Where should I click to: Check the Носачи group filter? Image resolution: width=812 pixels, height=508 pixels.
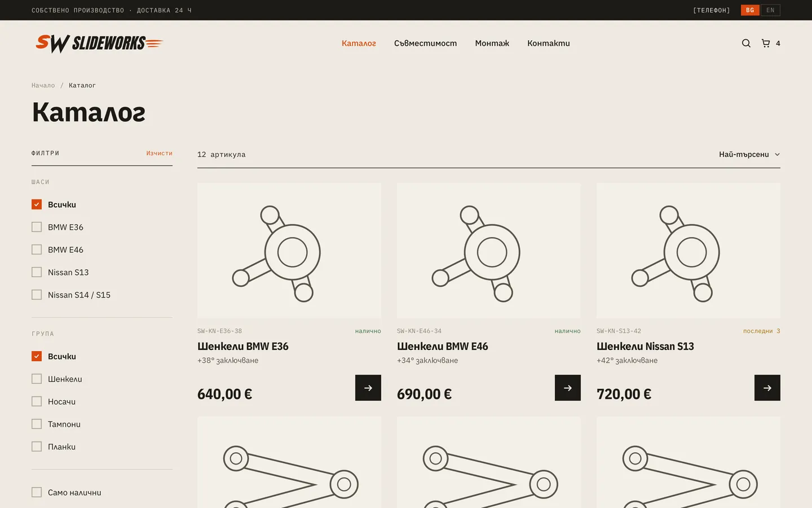point(37,401)
